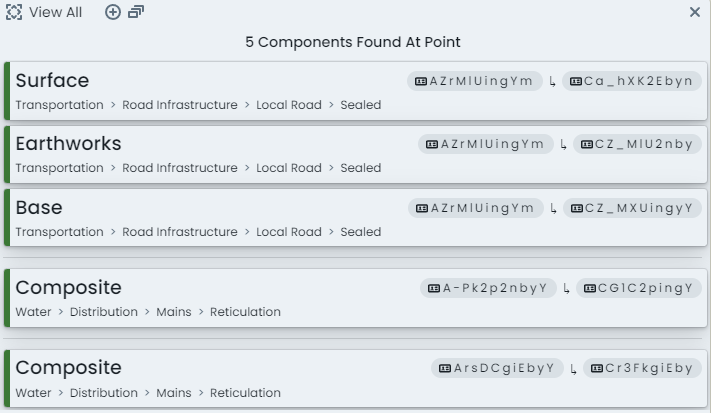The image size is (711, 413).
Task: Click View All text label
Action: (55, 12)
